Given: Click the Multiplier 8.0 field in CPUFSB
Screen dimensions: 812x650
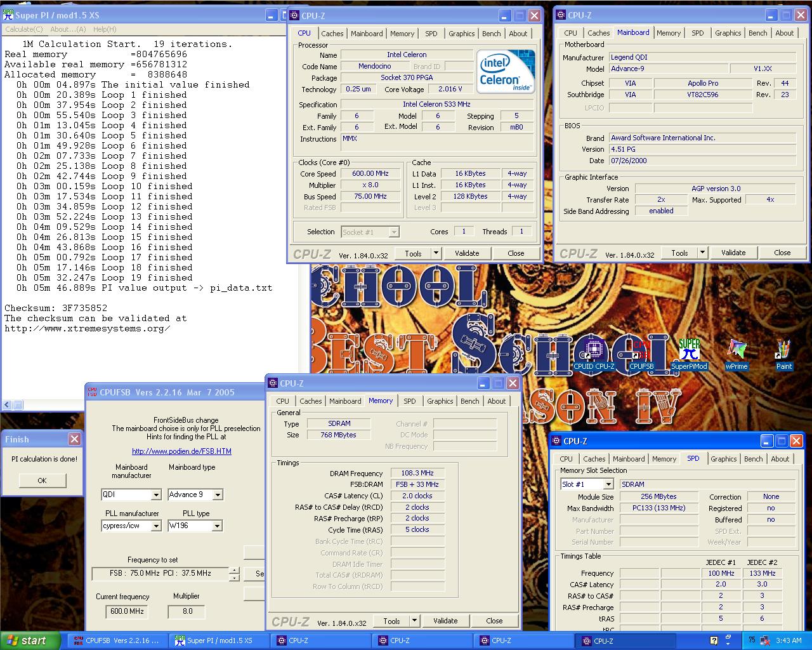Looking at the screenshot, I should tap(187, 611).
